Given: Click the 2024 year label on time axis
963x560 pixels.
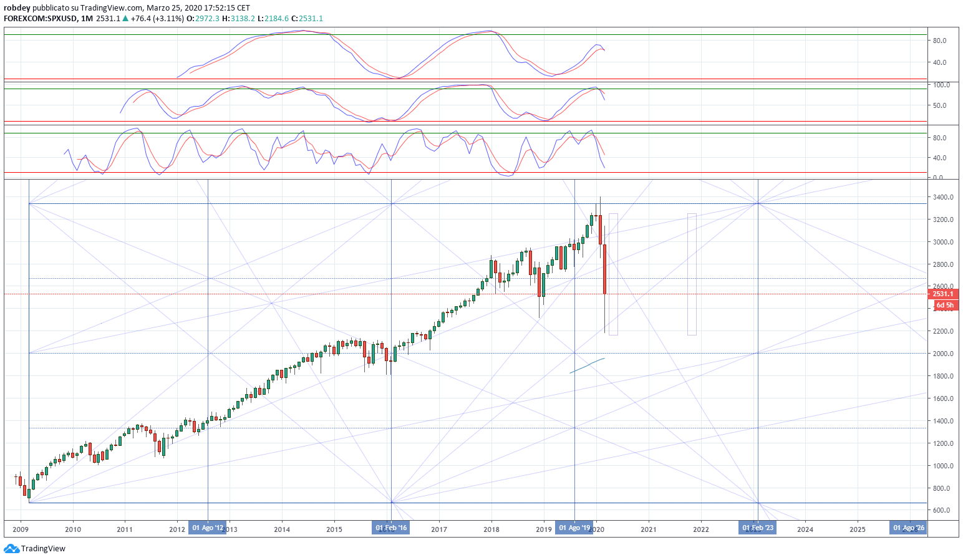Looking at the screenshot, I should (x=805, y=529).
